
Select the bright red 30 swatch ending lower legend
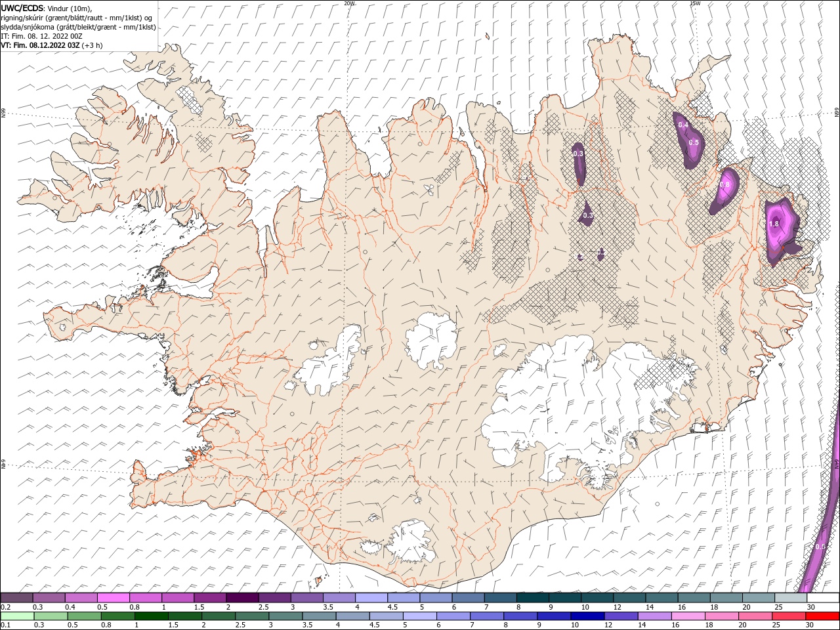(x=822, y=616)
